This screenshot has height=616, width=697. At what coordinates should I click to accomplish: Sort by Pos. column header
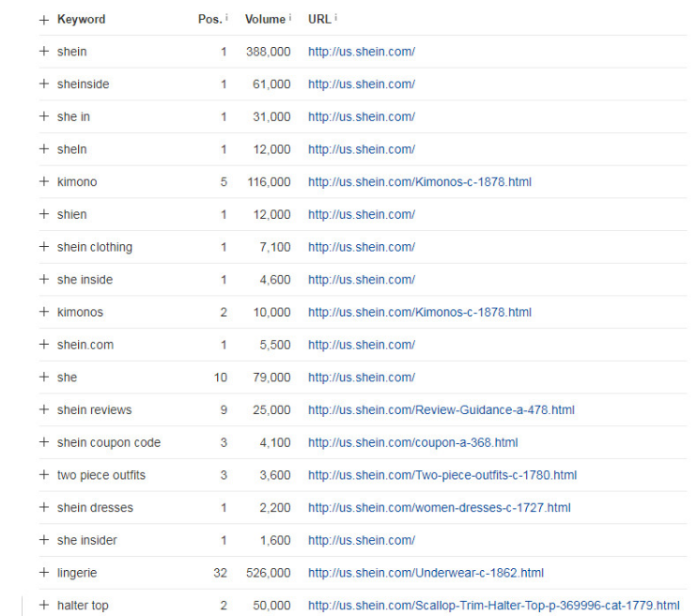pos(209,19)
